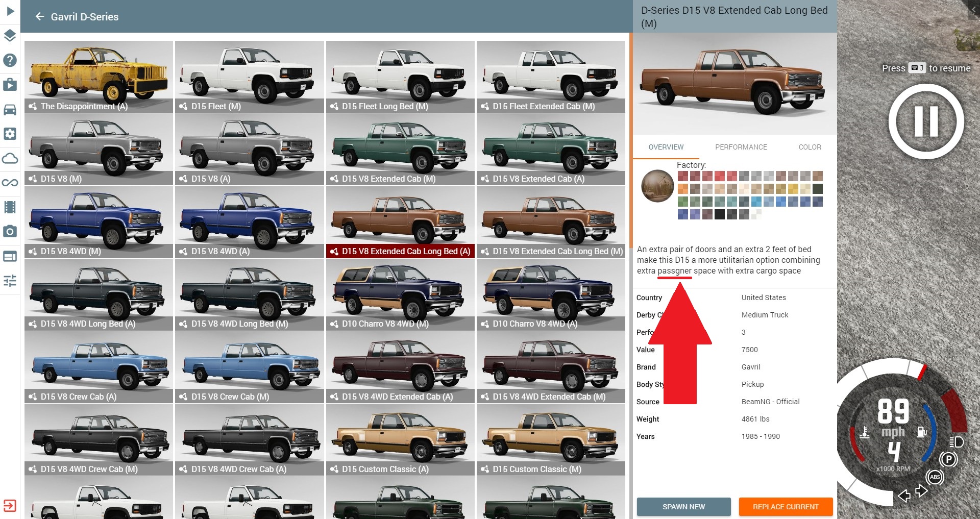Select the D15 V8 4WD Crew Cab (A) thumbnail
980x519 pixels.
tap(250, 439)
